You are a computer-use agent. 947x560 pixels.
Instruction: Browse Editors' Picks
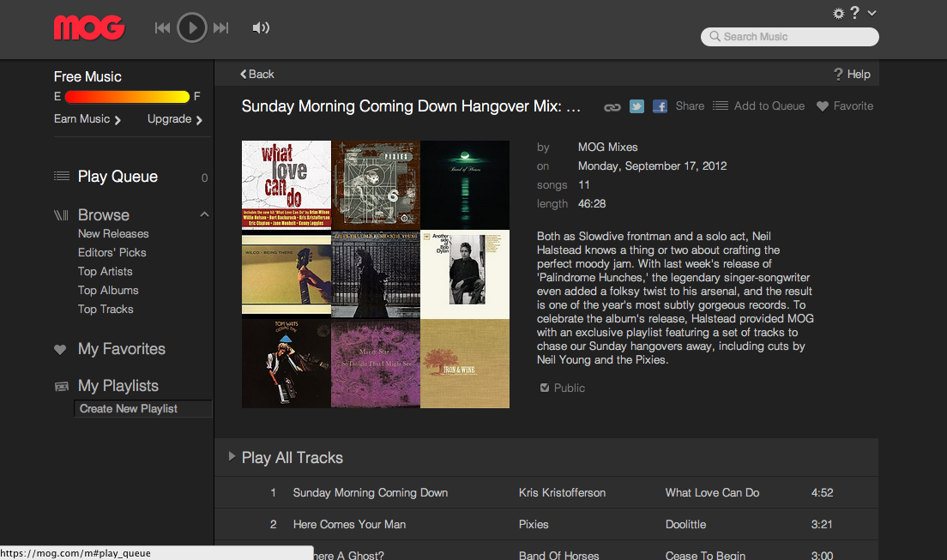click(112, 252)
